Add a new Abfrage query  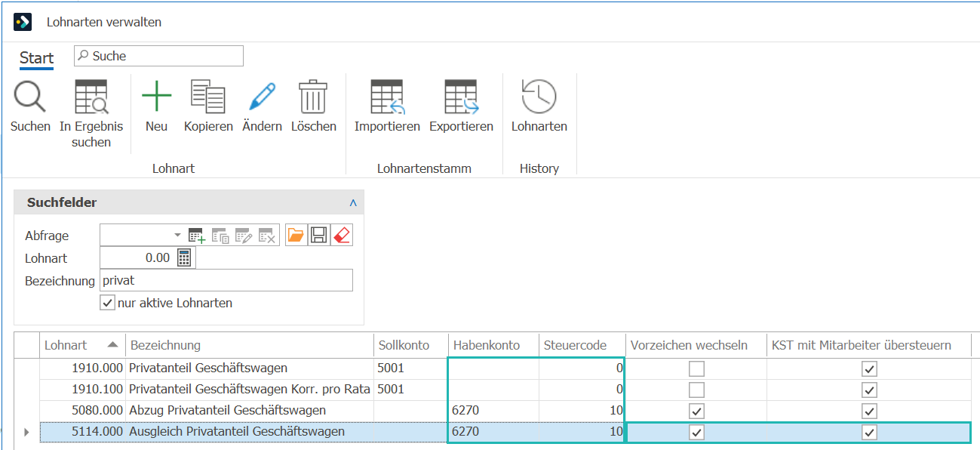tap(197, 236)
